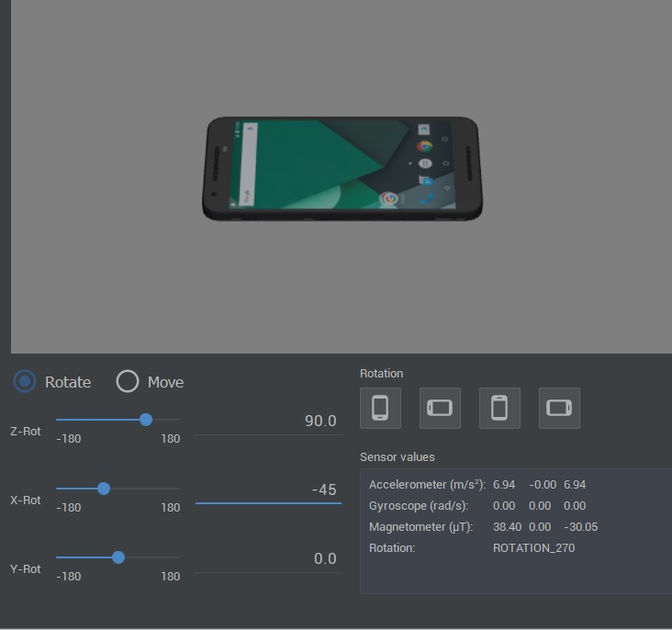The width and height of the screenshot is (672, 630).
Task: Click the Z-Rot slider handle
Action: click(146, 420)
